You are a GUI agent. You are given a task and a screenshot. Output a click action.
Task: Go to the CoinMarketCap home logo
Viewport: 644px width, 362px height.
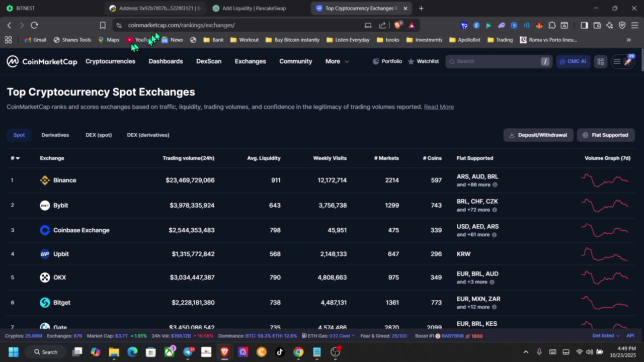point(42,61)
